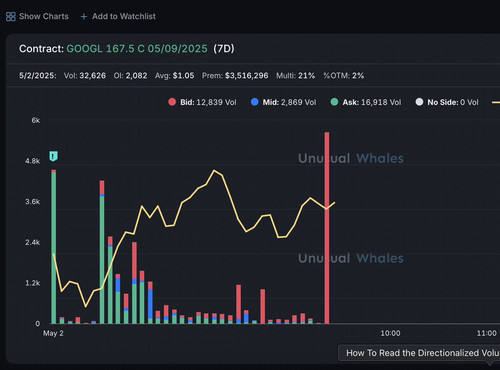The width and height of the screenshot is (500, 370).
Task: Click the 3.6k y-axis label
Action: pos(32,202)
